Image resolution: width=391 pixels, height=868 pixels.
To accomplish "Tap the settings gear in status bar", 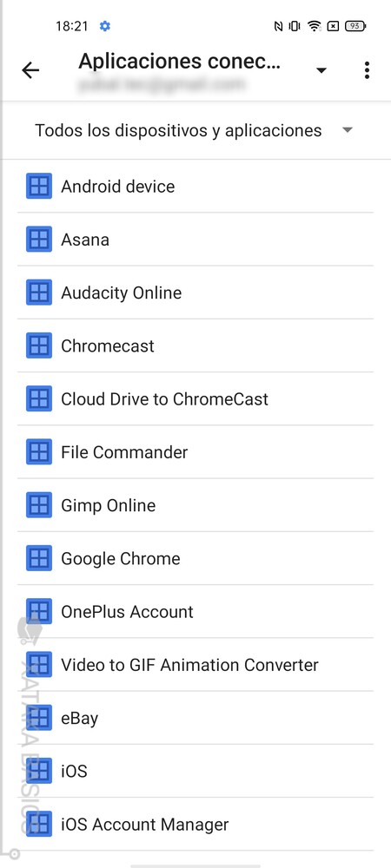I will (x=104, y=26).
